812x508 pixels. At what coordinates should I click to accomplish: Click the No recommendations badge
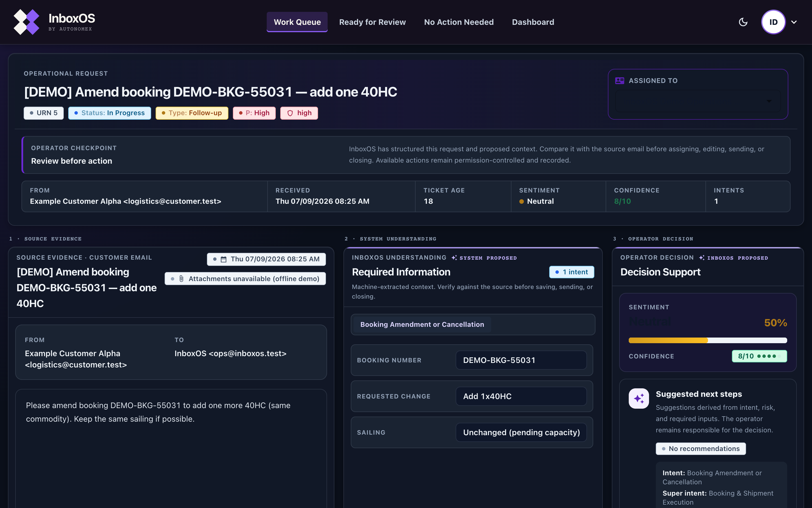[x=701, y=449]
